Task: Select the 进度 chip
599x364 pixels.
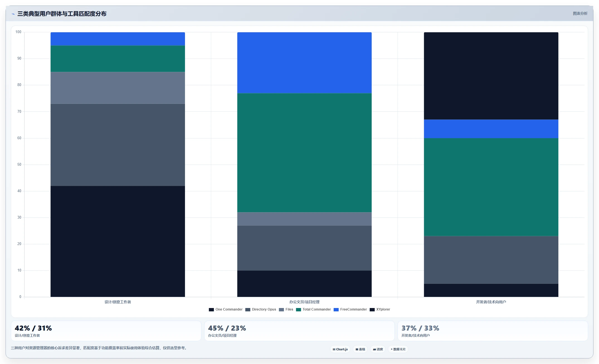Action: tap(378, 349)
